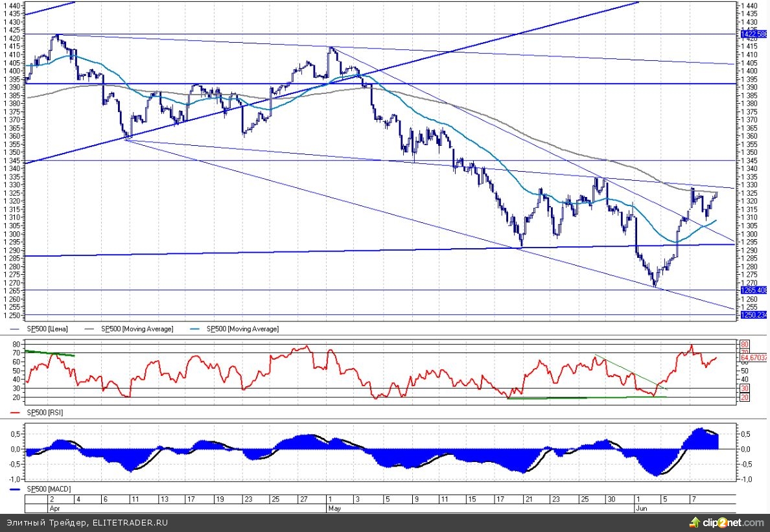This screenshot has height=532, width=770.
Task: Click the SP500 [RSI] legend label
Action: pyautogui.click(x=47, y=412)
